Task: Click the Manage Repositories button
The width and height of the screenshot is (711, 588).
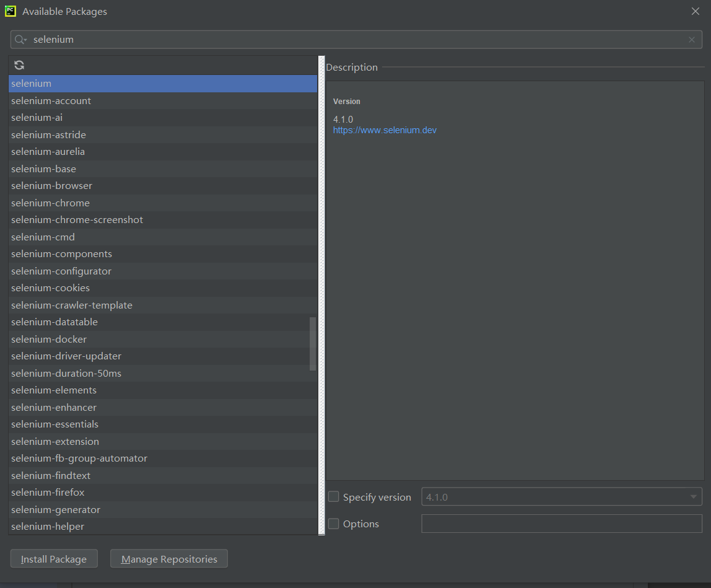Action: tap(169, 559)
